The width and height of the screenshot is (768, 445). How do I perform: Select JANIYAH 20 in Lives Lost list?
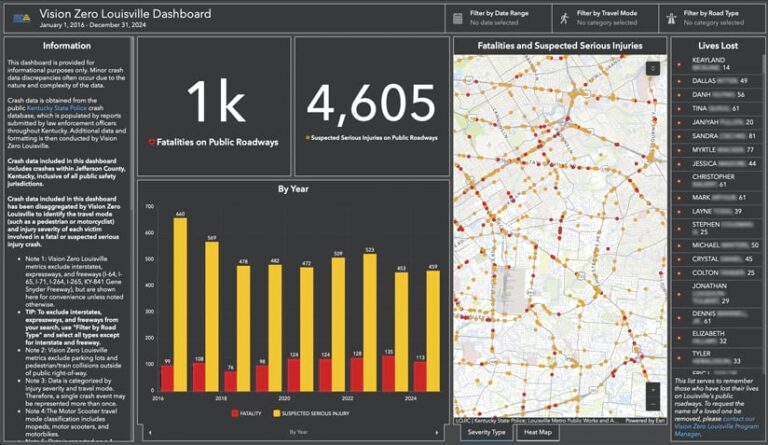click(x=718, y=122)
